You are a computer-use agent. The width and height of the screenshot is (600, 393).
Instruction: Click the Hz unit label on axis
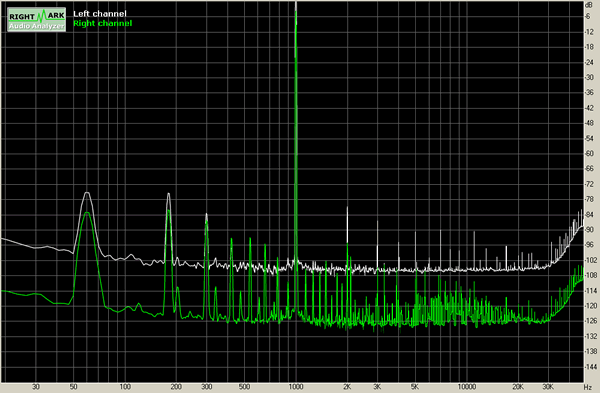coord(587,387)
